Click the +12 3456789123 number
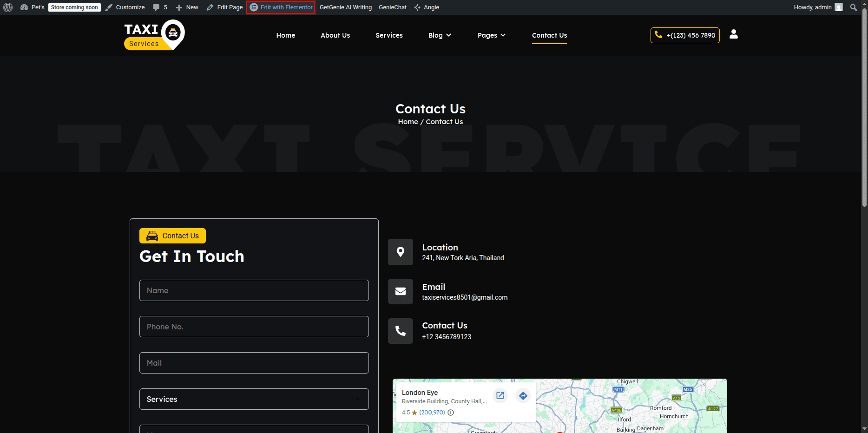Screen dimensions: 868x433 (447, 337)
